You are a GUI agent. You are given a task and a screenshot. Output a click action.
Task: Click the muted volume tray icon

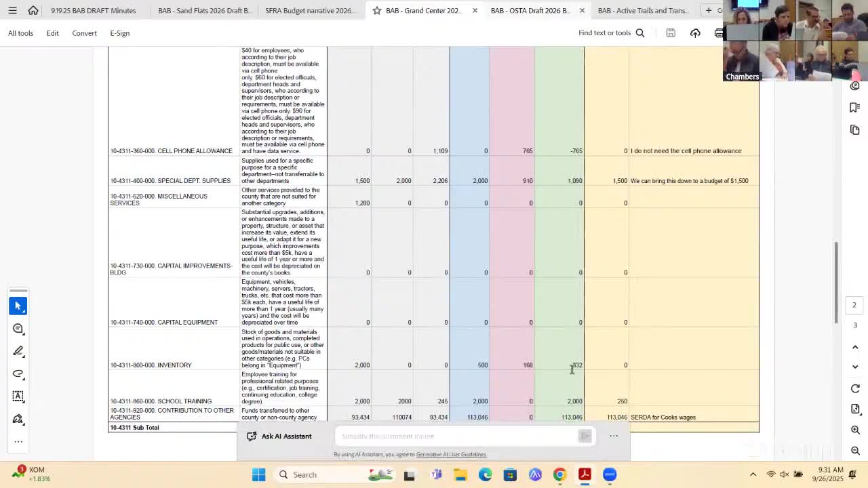785,474
